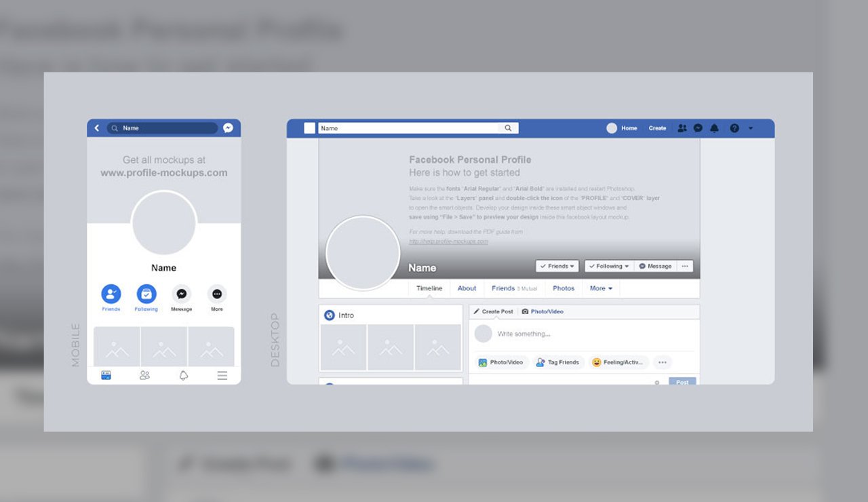Click Create in the desktop header
Screen dimensions: 868x502
click(x=657, y=128)
